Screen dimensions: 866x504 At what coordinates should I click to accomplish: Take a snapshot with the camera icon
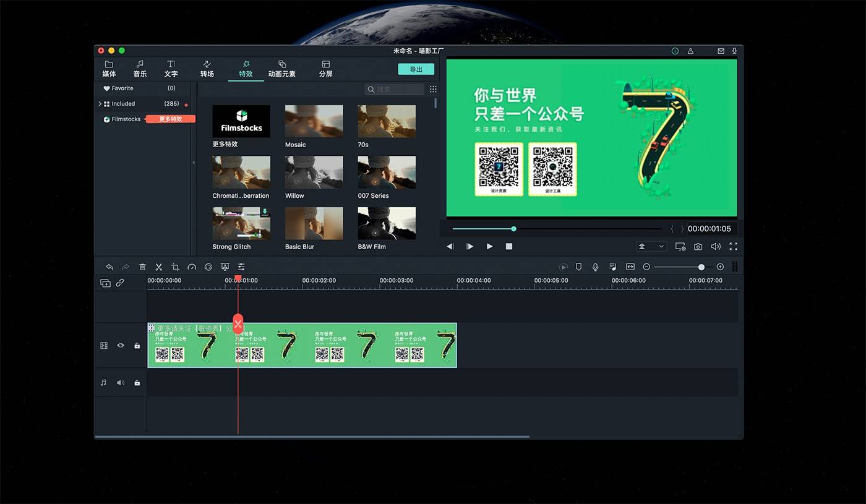coord(698,246)
